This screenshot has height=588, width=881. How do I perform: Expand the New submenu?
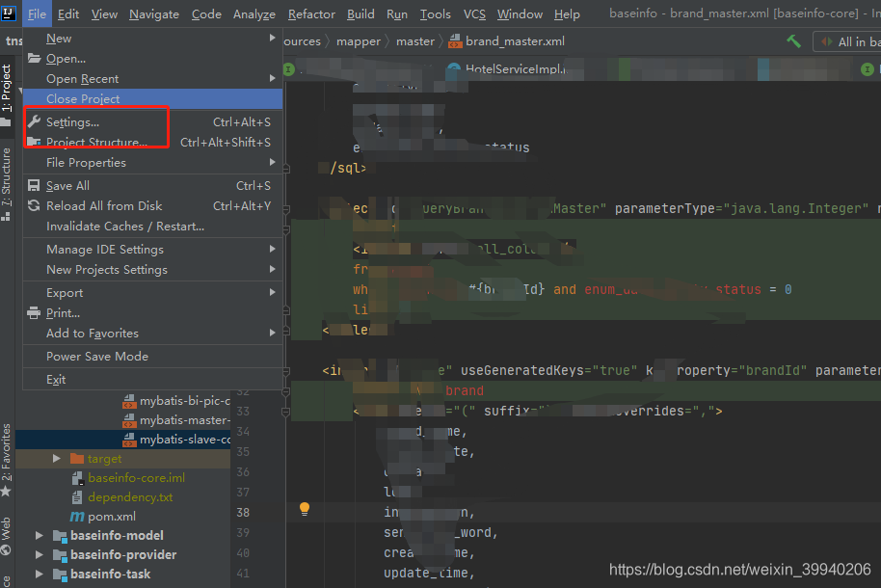click(152, 39)
